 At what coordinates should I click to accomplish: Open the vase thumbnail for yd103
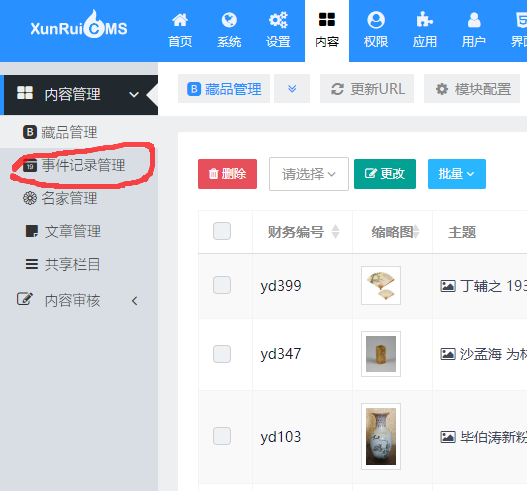[381, 436]
